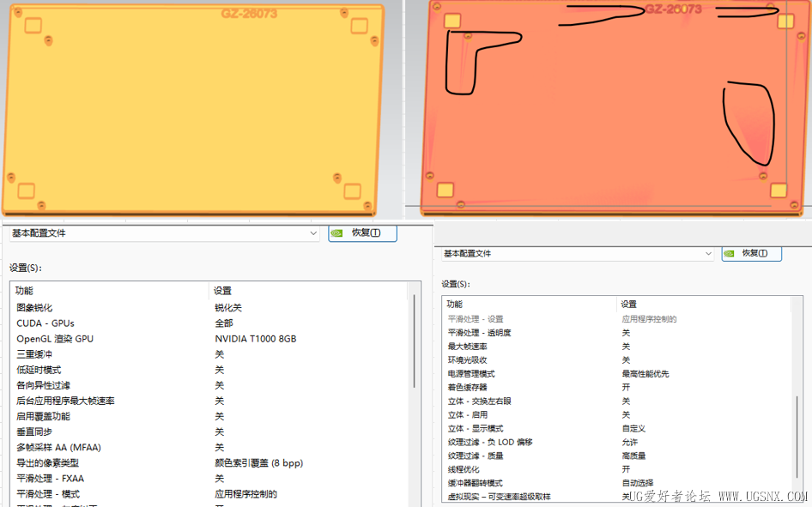Select the CUDA - GPUs row

click(209, 323)
